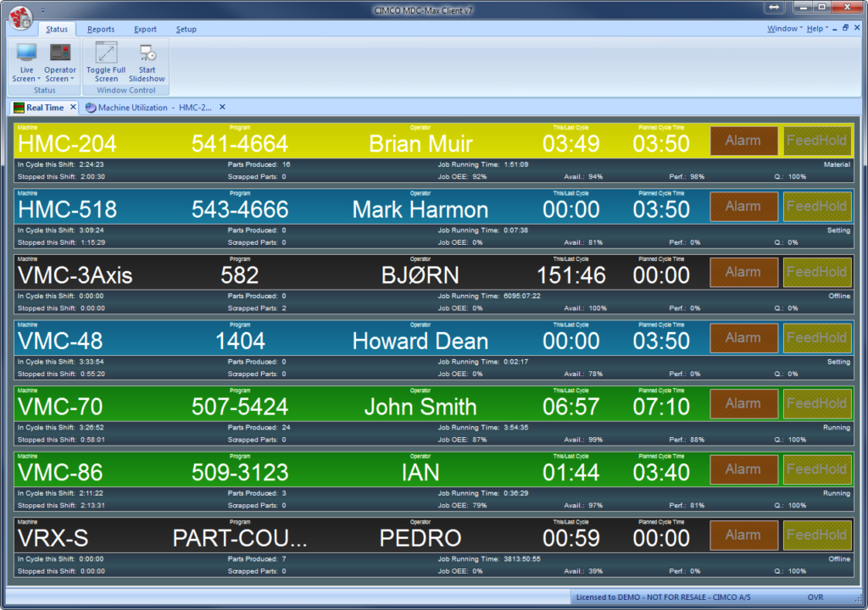868x610 pixels.
Task: Click operator name John Smith
Action: pyautogui.click(x=420, y=408)
